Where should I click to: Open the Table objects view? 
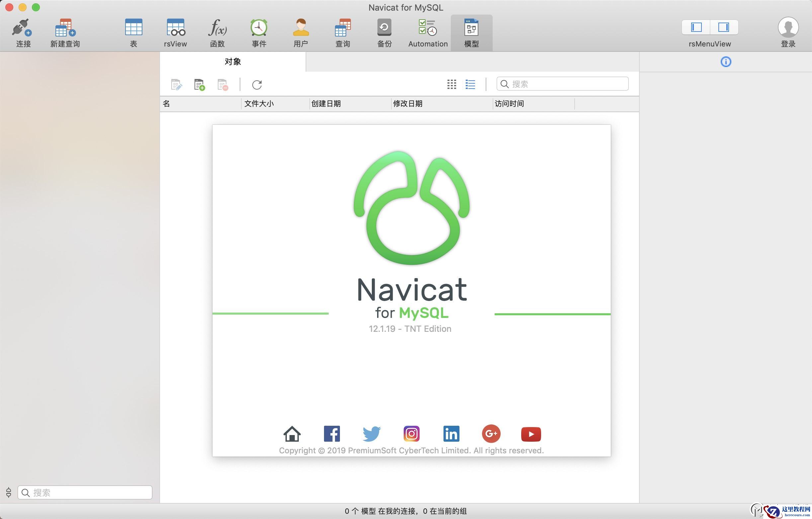point(133,28)
